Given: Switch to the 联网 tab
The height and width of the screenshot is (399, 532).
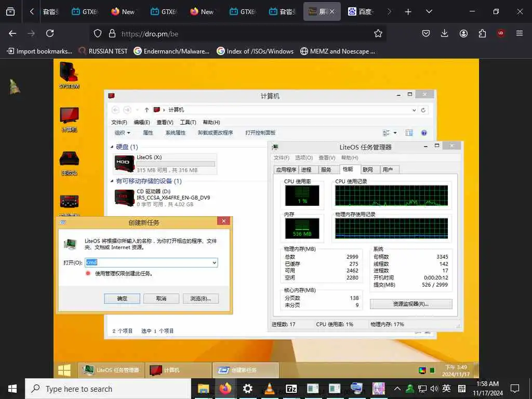Looking at the screenshot, I should [x=368, y=169].
